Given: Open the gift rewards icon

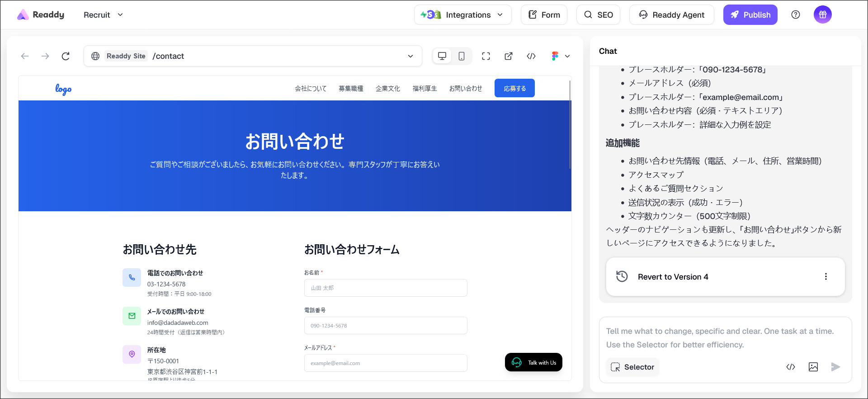Looking at the screenshot, I should point(822,15).
